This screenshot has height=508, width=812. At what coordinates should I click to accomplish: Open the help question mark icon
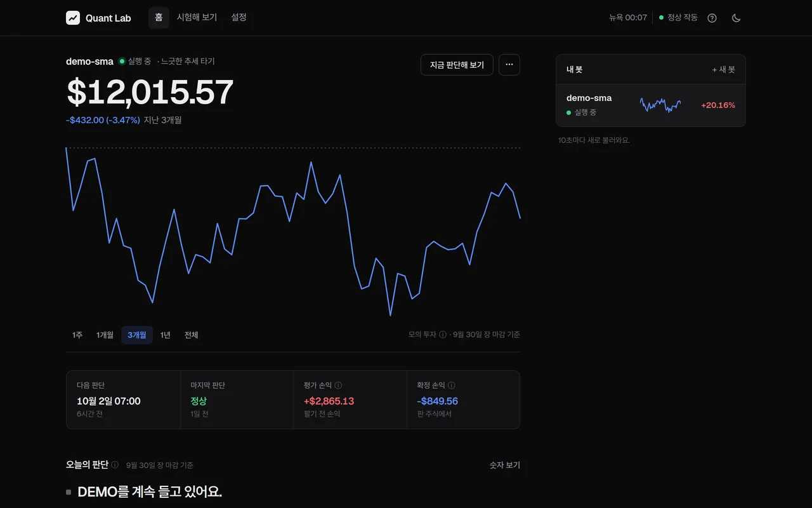tap(712, 18)
